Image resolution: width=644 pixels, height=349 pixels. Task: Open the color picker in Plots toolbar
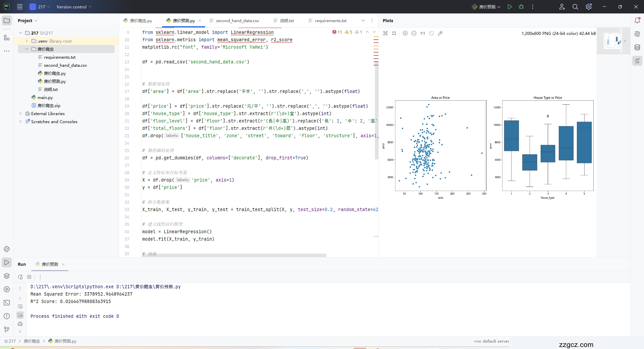pos(440,33)
